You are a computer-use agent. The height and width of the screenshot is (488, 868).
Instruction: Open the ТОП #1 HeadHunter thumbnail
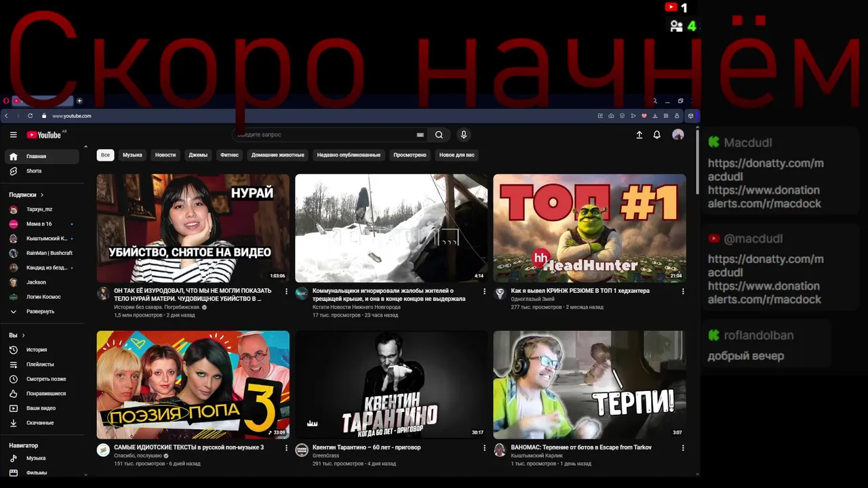[589, 228]
